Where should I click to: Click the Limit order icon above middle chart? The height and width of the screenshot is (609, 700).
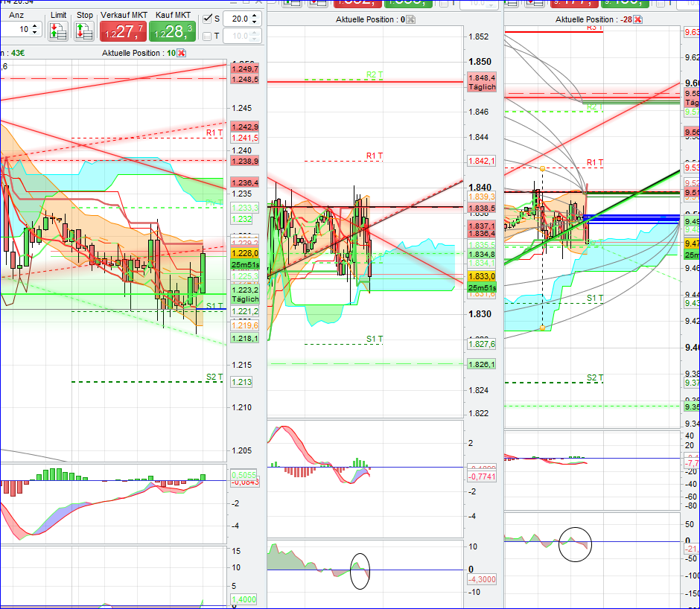click(x=291, y=4)
